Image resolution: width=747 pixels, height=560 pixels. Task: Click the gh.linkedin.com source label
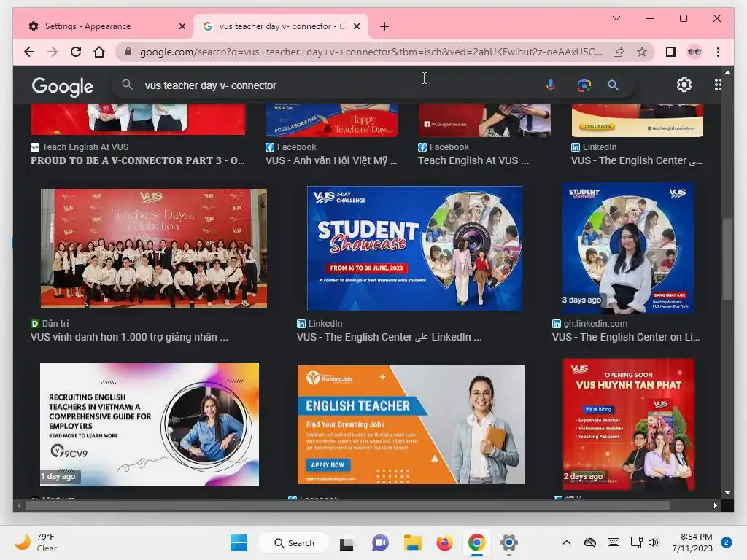tap(595, 323)
